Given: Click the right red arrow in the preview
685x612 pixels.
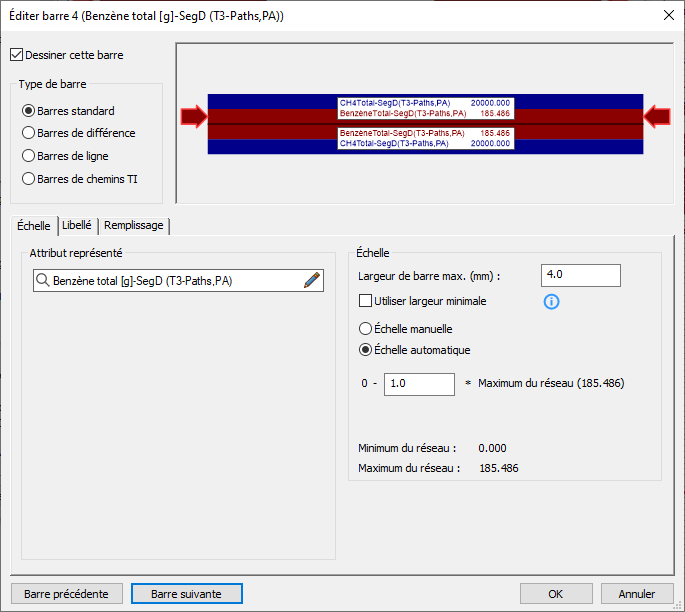Looking at the screenshot, I should pos(656,117).
